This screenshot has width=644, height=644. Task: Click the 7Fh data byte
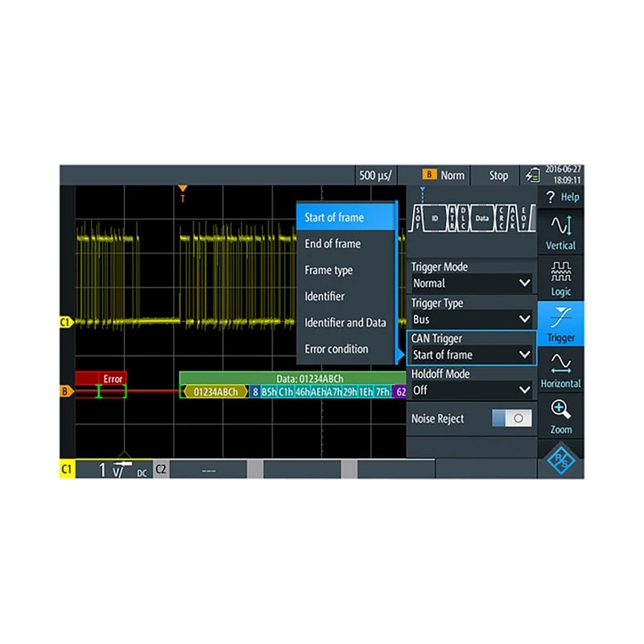pos(383,392)
